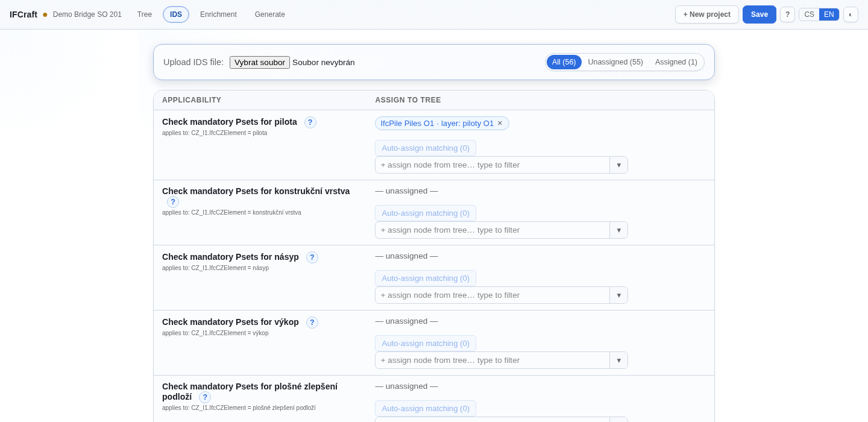Auto-assign matching nodes for výkop
This screenshot has height=422, width=868.
click(426, 344)
